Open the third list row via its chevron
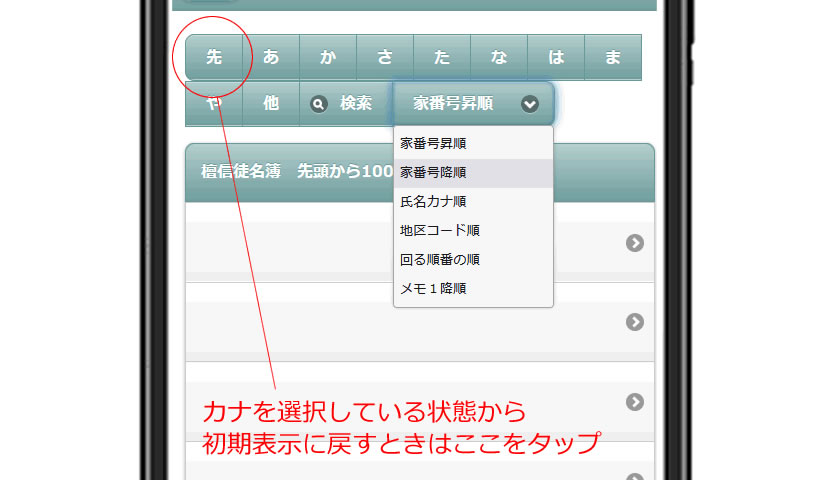Image resolution: width=830 pixels, height=480 pixels. click(635, 402)
